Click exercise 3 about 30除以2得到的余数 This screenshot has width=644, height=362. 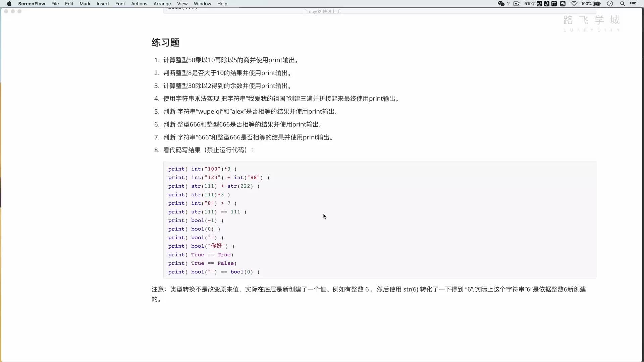click(x=227, y=86)
